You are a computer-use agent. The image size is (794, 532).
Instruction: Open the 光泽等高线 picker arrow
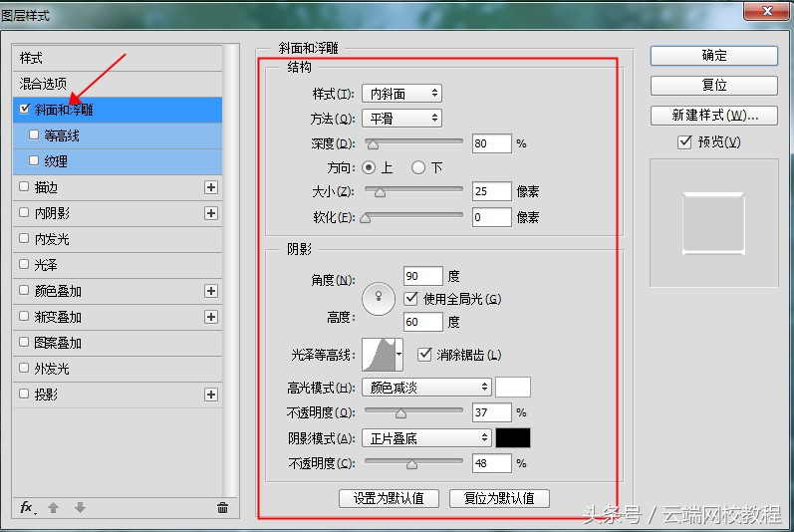tap(399, 355)
